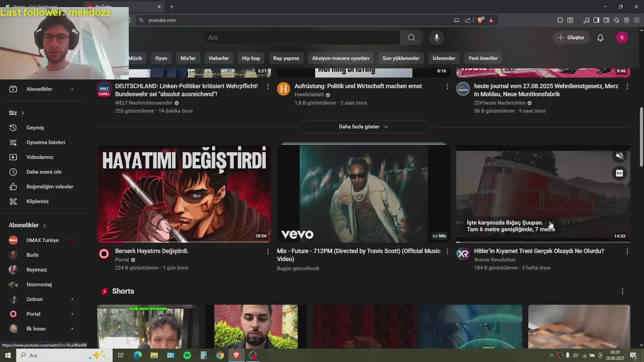Select the 'Haberler' filter chip

(219, 58)
